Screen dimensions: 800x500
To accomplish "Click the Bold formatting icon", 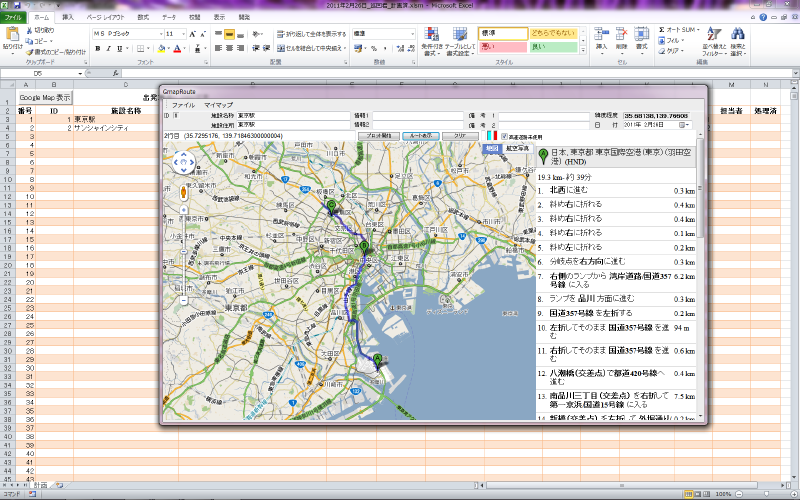I will coord(97,47).
